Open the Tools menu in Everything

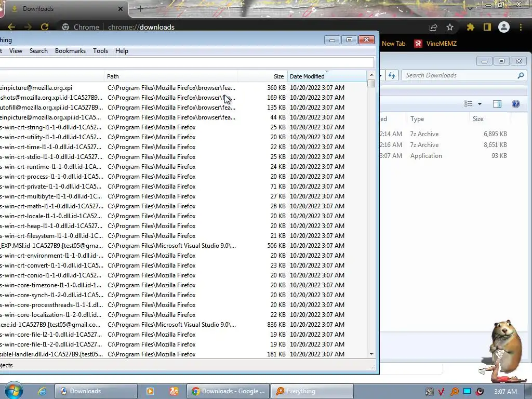click(x=100, y=51)
